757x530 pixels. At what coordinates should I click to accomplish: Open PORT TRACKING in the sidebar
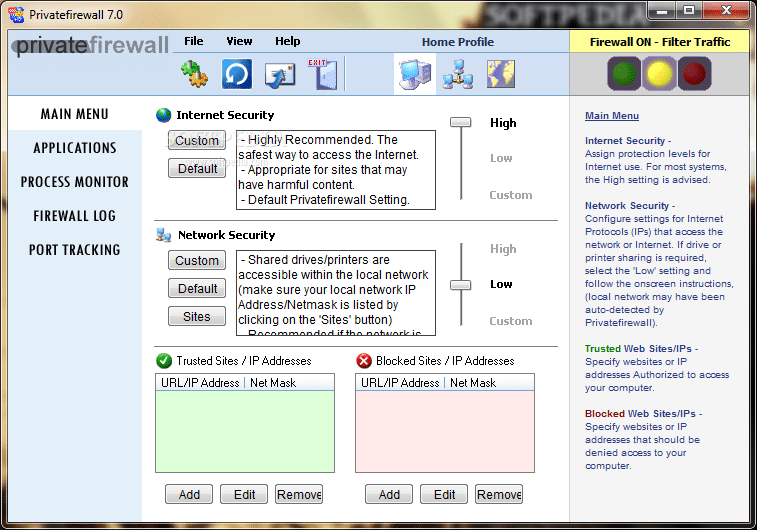pyautogui.click(x=75, y=250)
